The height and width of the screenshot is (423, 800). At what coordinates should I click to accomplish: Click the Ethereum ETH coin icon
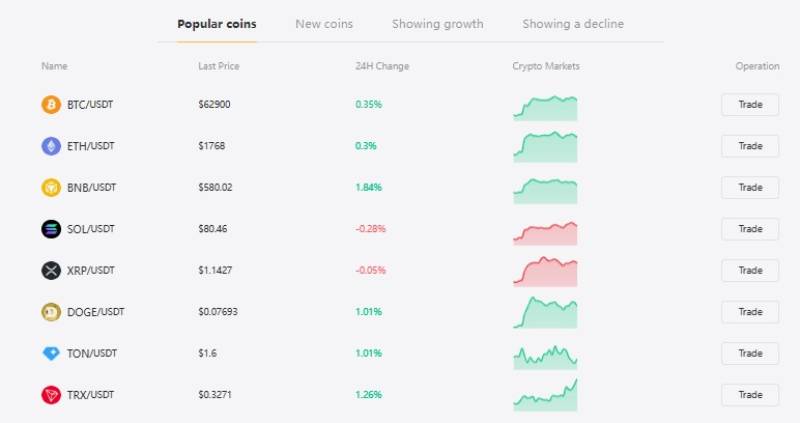(x=51, y=146)
